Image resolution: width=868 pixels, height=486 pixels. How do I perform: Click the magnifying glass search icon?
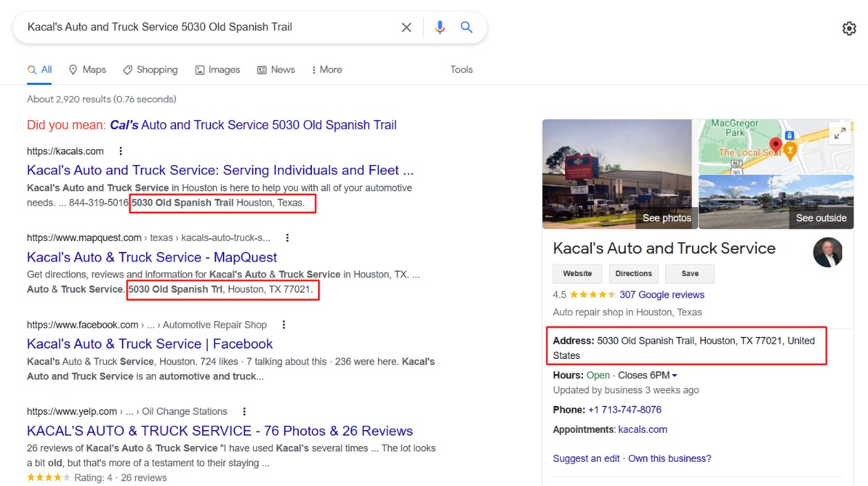point(466,27)
